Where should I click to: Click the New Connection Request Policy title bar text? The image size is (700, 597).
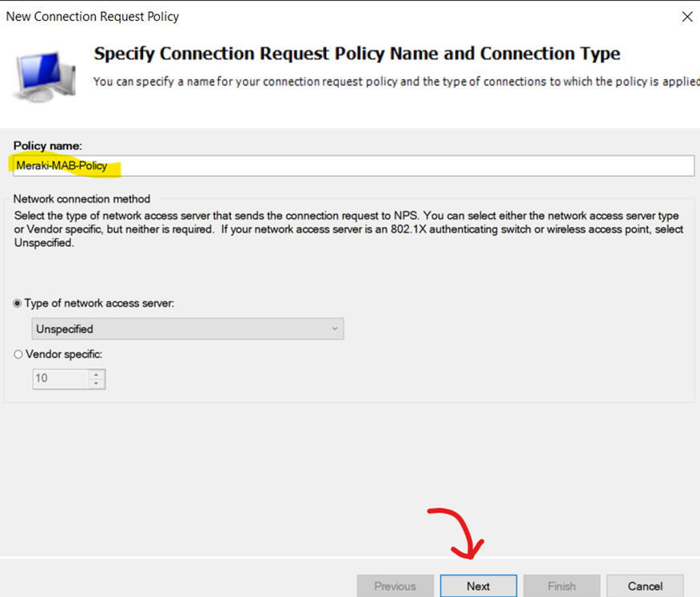(x=93, y=17)
